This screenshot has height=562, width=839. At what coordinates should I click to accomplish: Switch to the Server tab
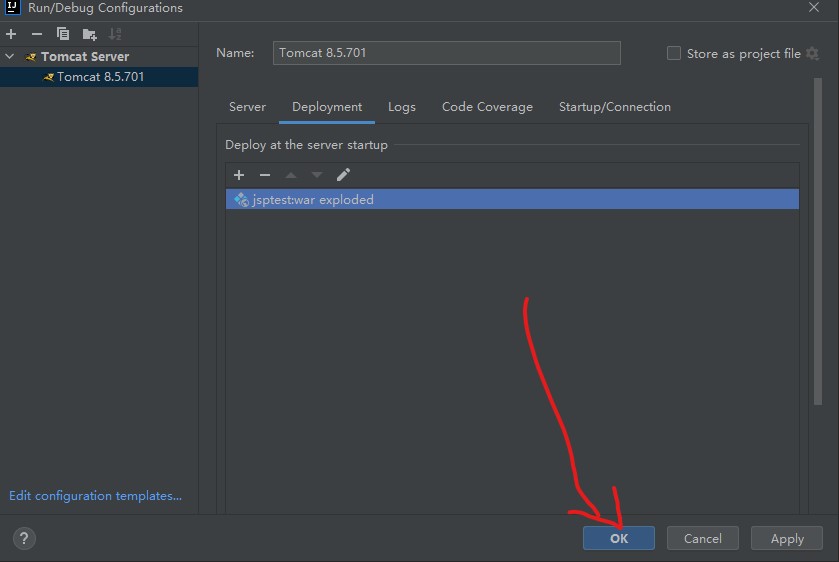click(x=247, y=107)
